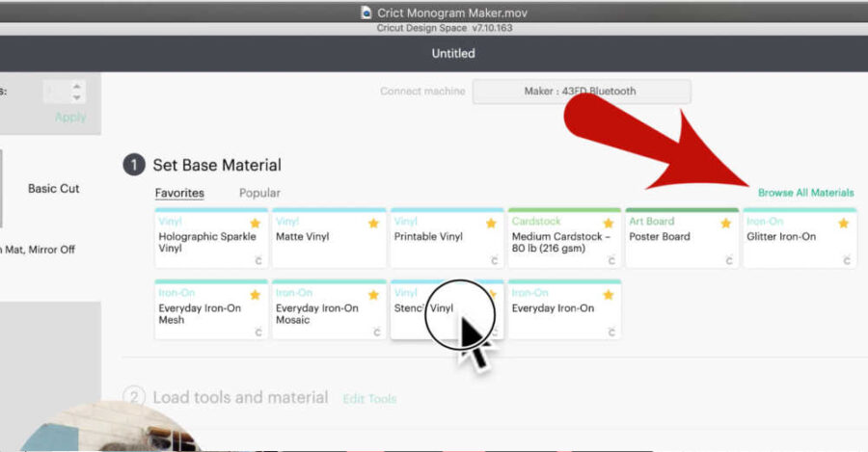Click Cricut logo on plain Everyday Iron-On card

click(611, 332)
